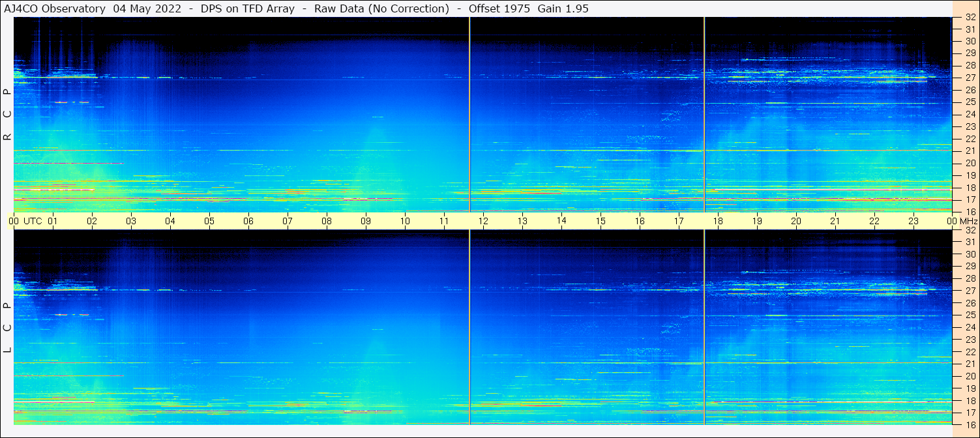
Task: Click 17 MHz on the LCP frequency scale
Action: point(970,413)
